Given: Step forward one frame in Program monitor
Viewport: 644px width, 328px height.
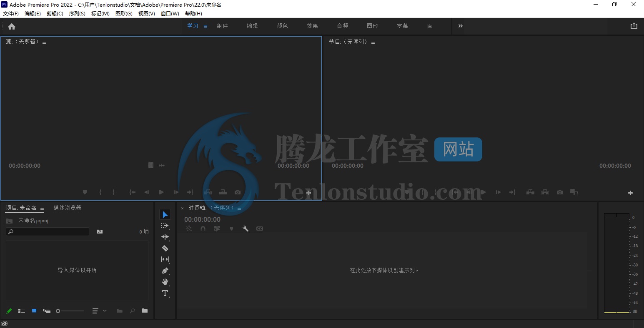Looking at the screenshot, I should pyautogui.click(x=498, y=192).
